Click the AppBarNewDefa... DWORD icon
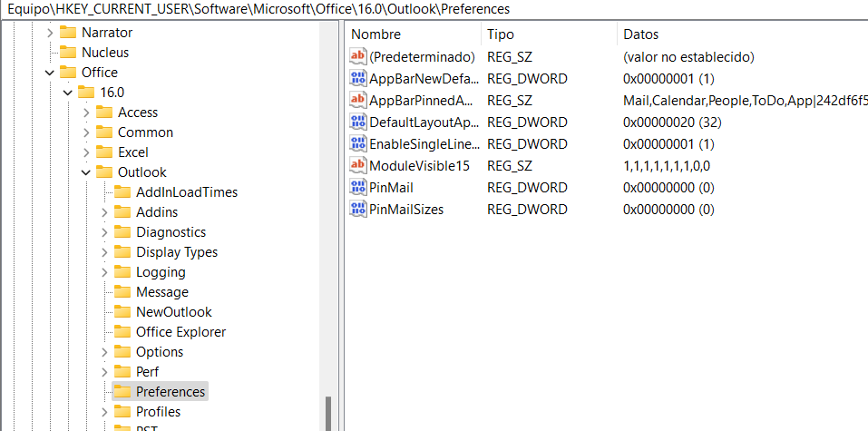Image resolution: width=868 pixels, height=431 pixels. click(x=358, y=78)
